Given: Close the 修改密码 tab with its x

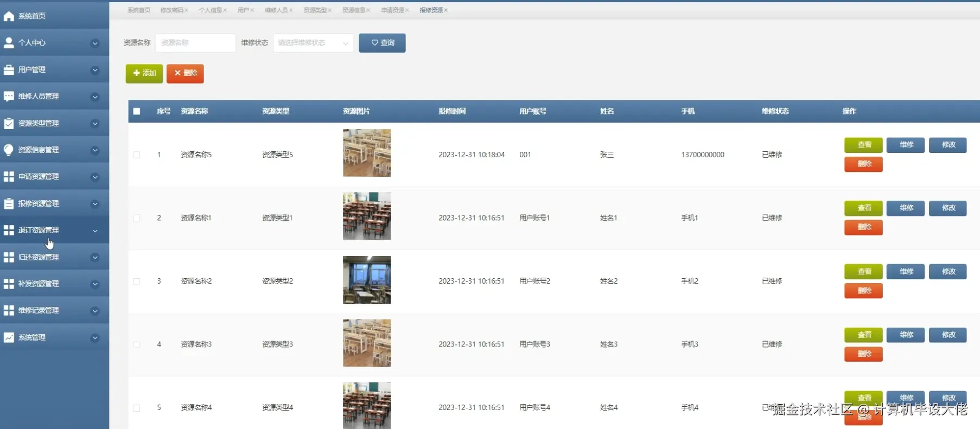Looking at the screenshot, I should [186, 10].
